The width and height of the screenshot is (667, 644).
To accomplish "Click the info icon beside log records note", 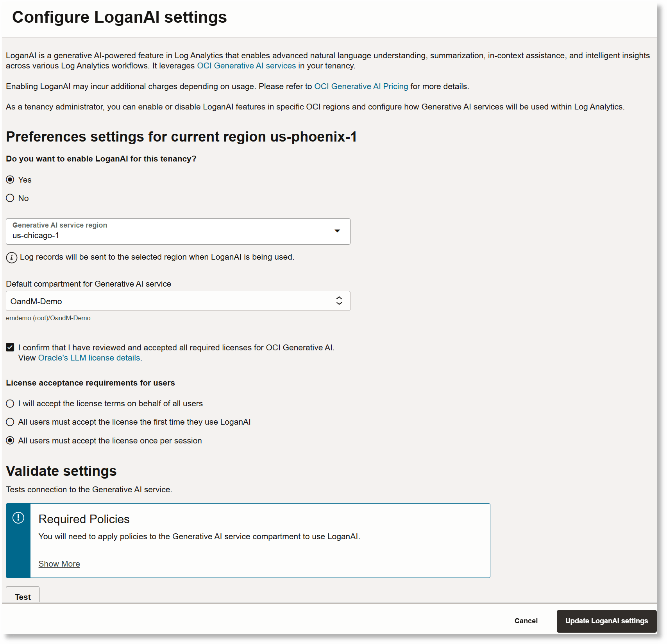I will point(11,257).
